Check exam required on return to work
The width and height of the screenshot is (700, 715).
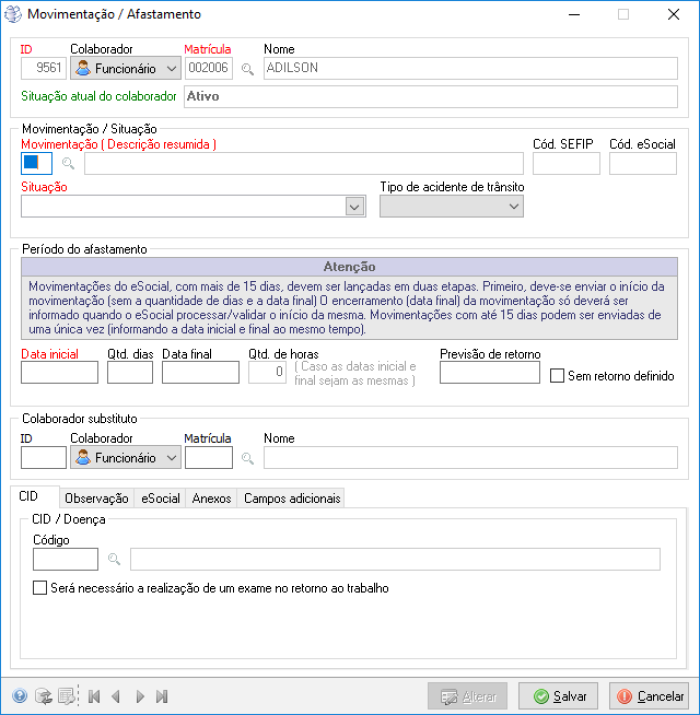[41, 589]
